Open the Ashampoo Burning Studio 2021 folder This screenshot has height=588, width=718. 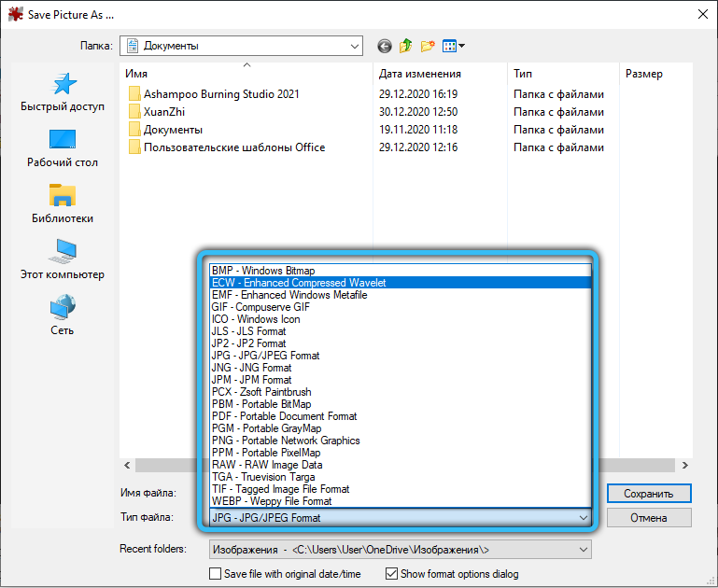(221, 94)
